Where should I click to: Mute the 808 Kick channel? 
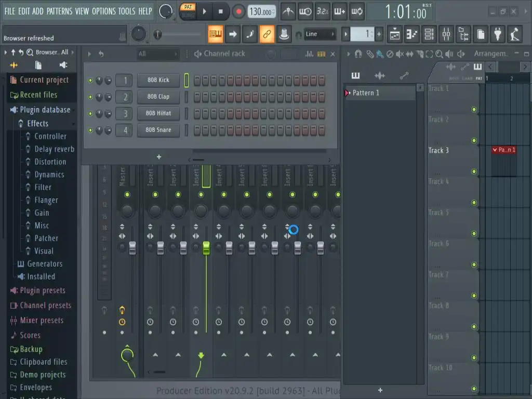tap(90, 81)
